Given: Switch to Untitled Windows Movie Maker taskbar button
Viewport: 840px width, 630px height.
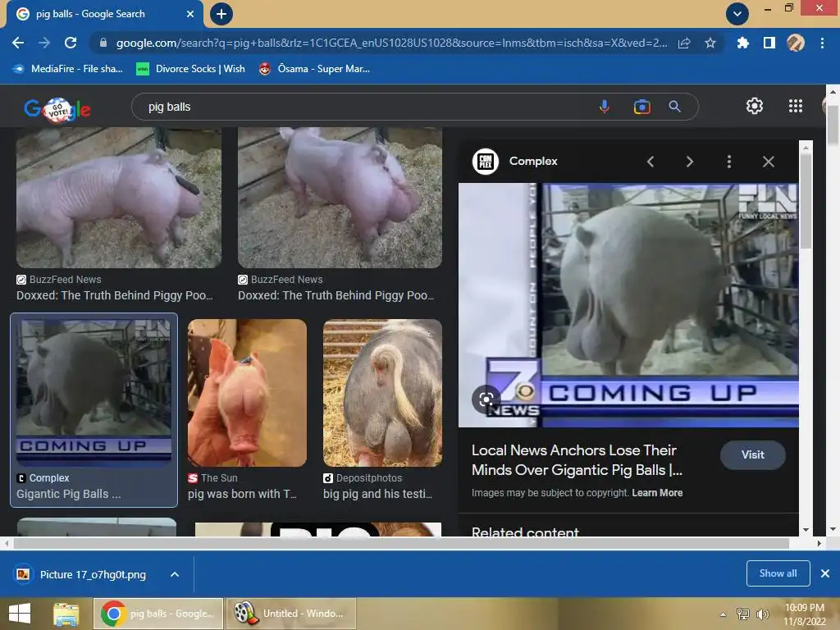Looking at the screenshot, I should coord(291,614).
